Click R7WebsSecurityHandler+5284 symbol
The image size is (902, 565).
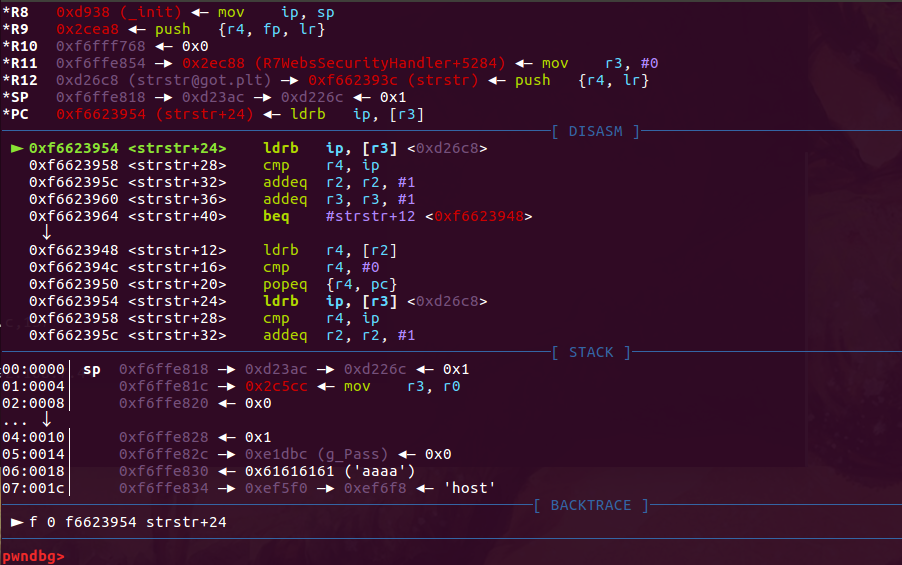click(380, 63)
